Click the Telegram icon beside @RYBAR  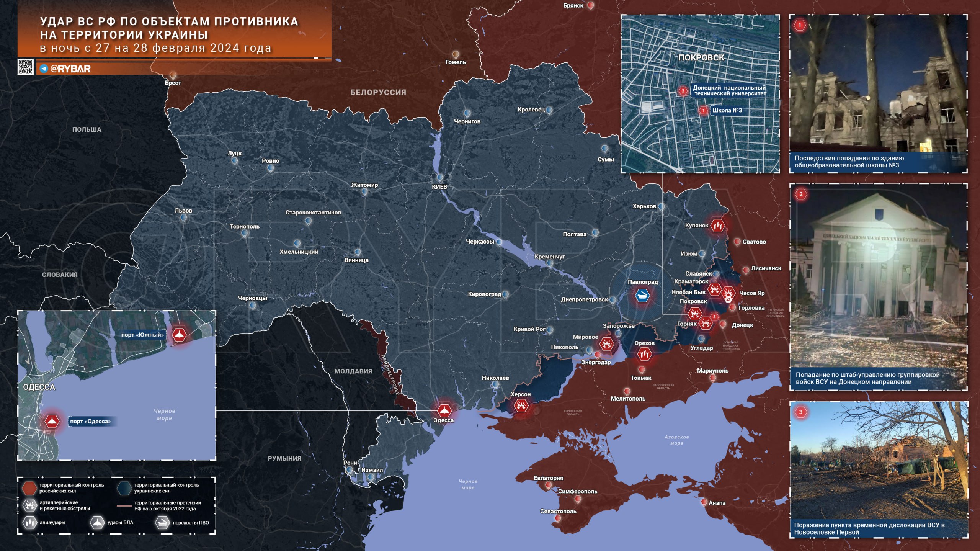click(x=44, y=69)
